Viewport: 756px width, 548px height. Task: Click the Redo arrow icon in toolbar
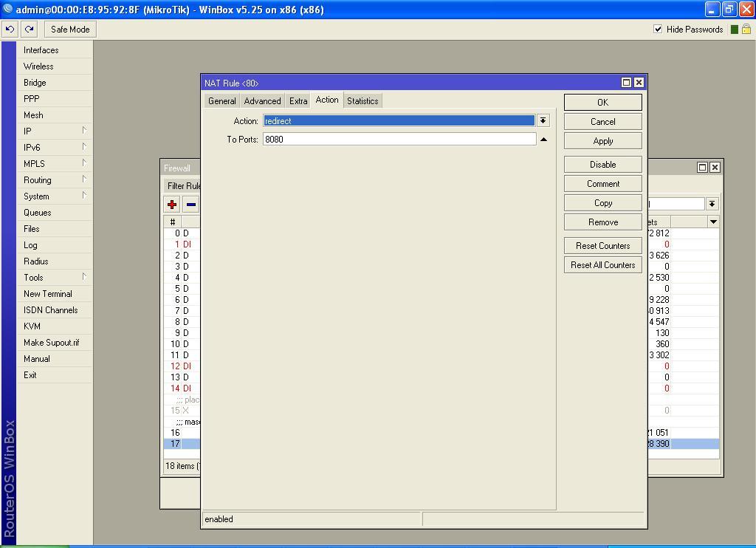(x=30, y=30)
